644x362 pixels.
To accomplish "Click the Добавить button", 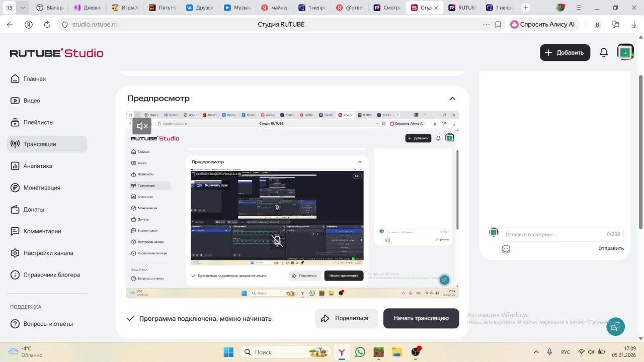I will [565, 53].
